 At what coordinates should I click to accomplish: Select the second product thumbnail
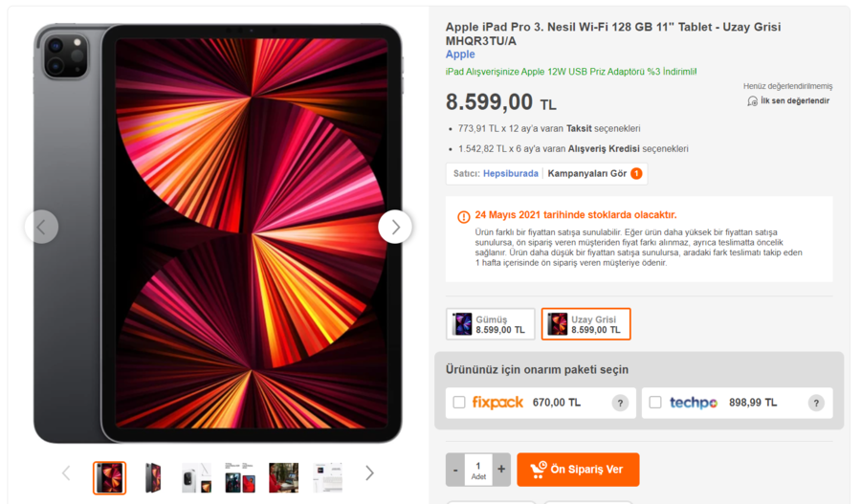153,477
